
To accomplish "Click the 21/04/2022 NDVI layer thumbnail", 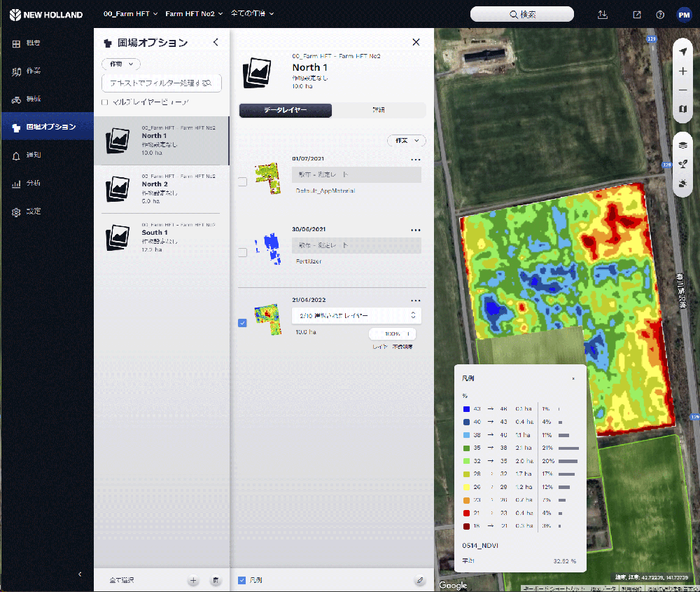I will pos(268,319).
